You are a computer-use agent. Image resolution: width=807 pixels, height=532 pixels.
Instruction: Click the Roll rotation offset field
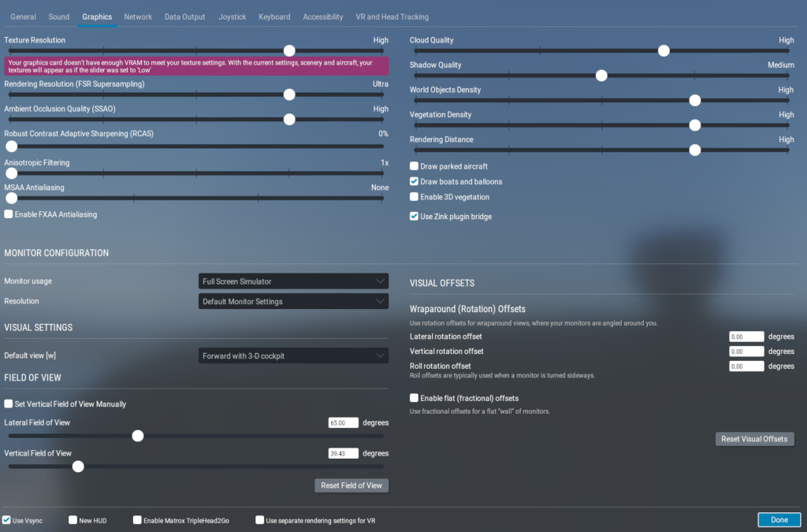[746, 366]
